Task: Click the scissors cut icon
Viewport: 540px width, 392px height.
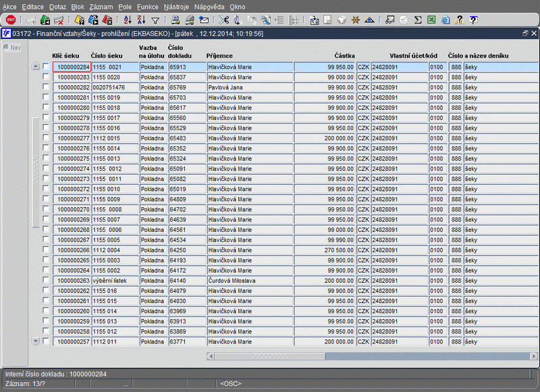Action: click(224, 20)
